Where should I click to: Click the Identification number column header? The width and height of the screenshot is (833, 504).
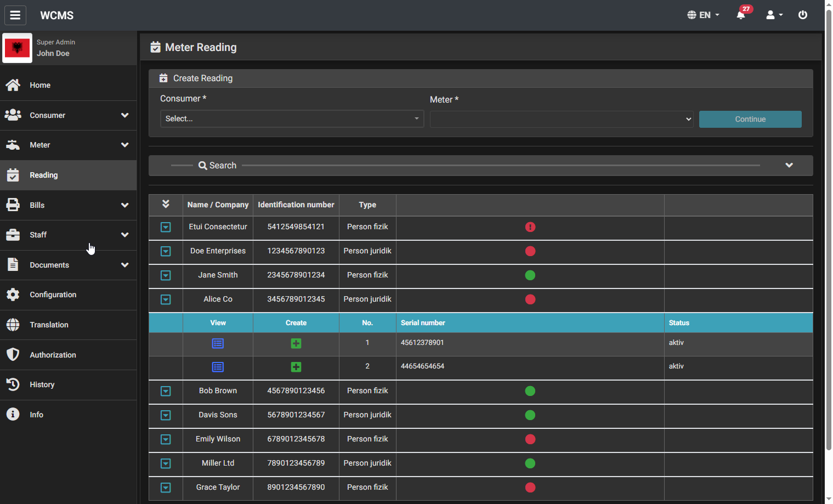[296, 205]
